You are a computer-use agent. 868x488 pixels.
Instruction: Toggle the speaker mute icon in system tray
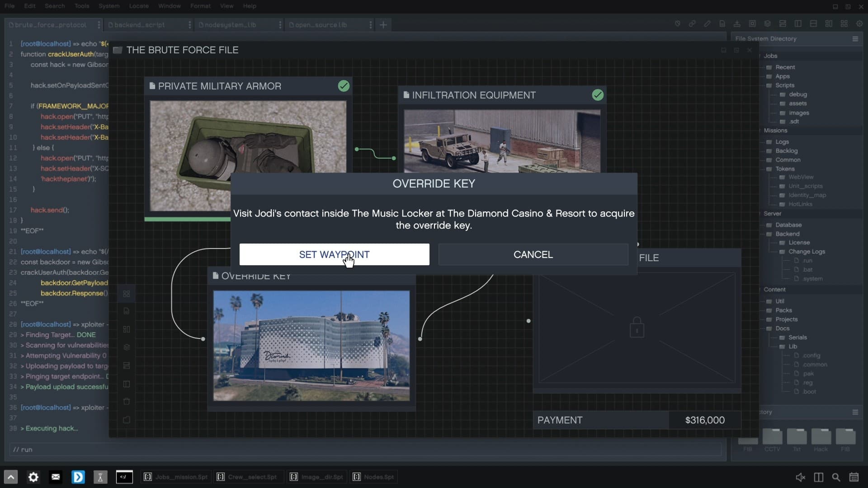click(x=800, y=477)
